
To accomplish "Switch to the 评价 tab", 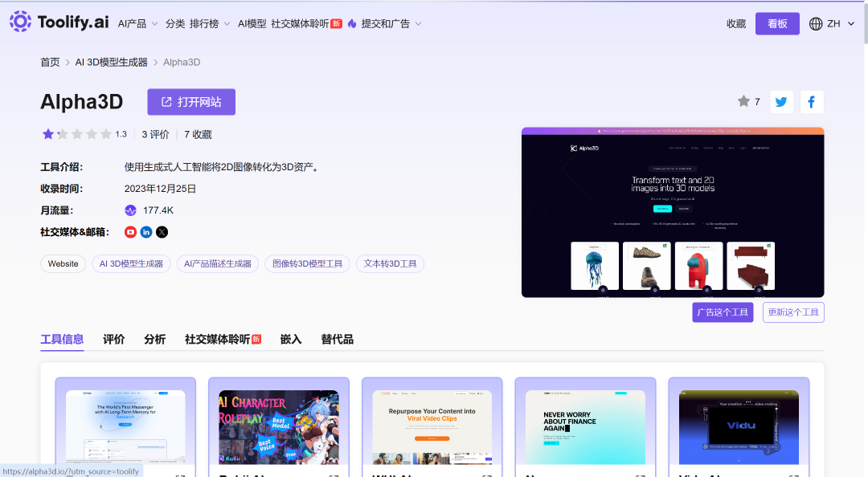I will (114, 339).
